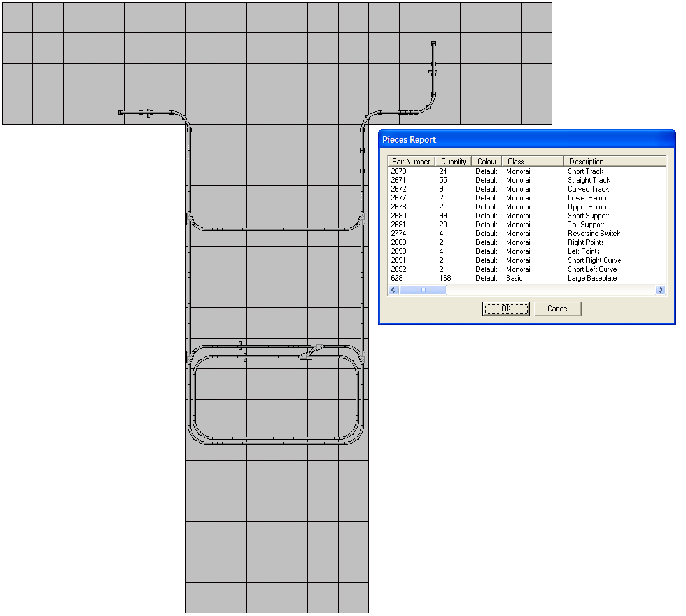
Task: Click the Large Baseplate description
Action: click(x=592, y=278)
